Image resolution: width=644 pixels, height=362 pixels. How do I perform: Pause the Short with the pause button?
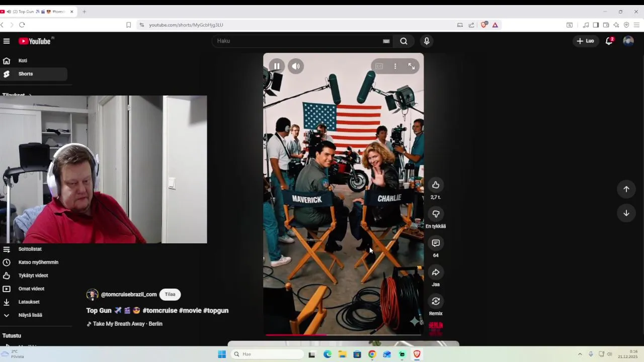click(x=277, y=66)
